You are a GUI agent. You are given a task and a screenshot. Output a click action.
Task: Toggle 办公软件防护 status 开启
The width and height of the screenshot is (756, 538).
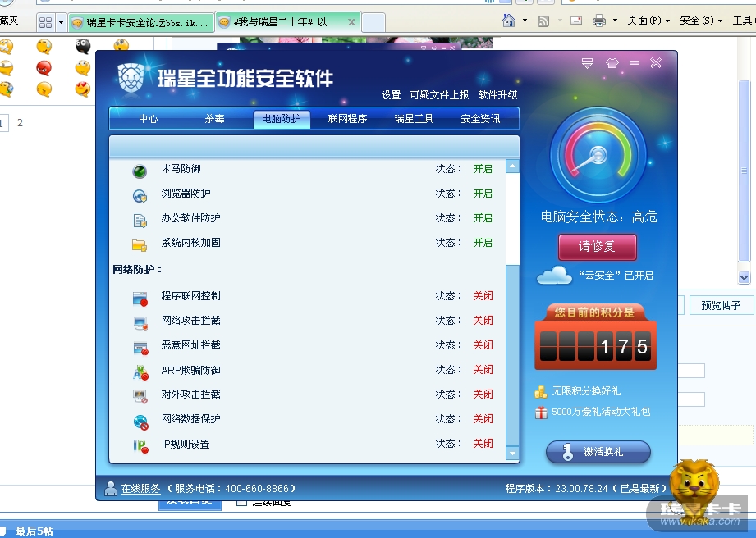[483, 217]
